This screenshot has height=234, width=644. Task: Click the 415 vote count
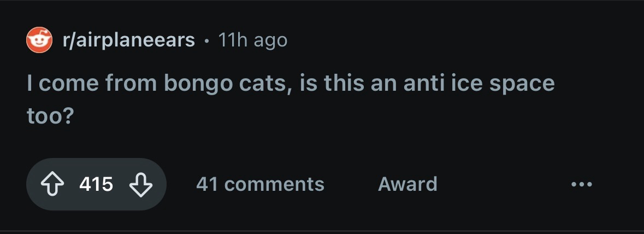(x=96, y=184)
